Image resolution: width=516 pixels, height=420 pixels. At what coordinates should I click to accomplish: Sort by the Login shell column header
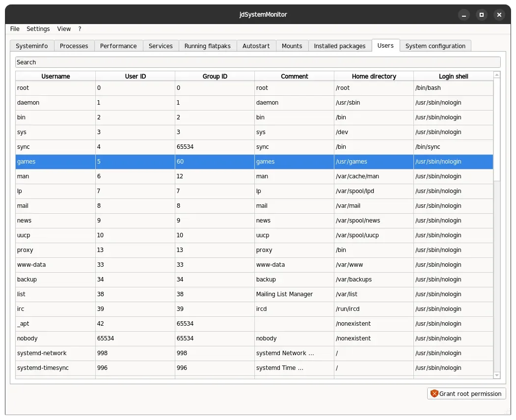coord(453,76)
